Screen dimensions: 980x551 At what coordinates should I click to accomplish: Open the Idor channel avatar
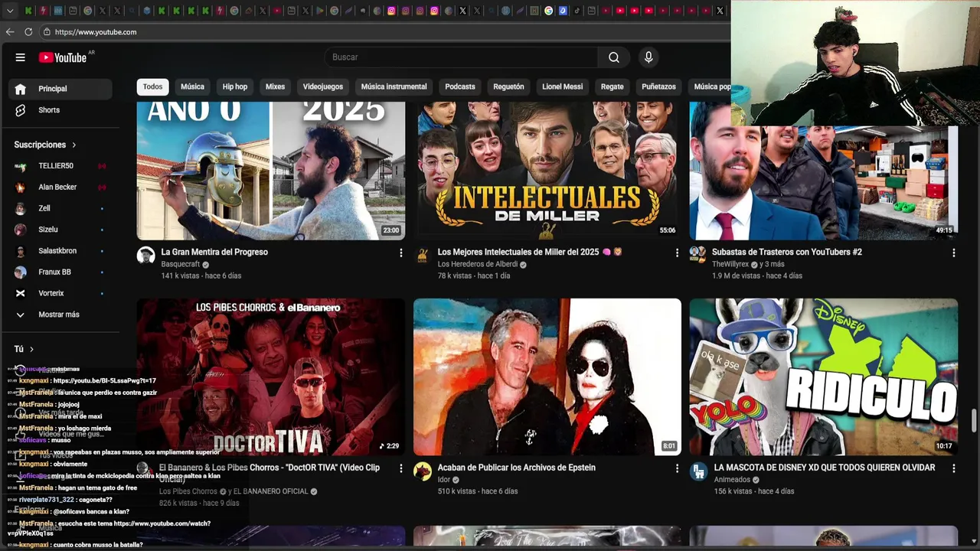coord(423,471)
